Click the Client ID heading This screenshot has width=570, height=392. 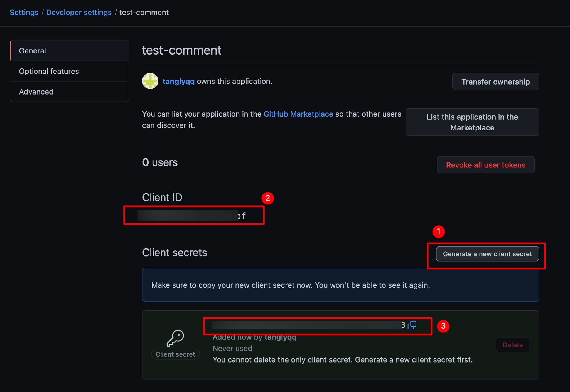(162, 197)
